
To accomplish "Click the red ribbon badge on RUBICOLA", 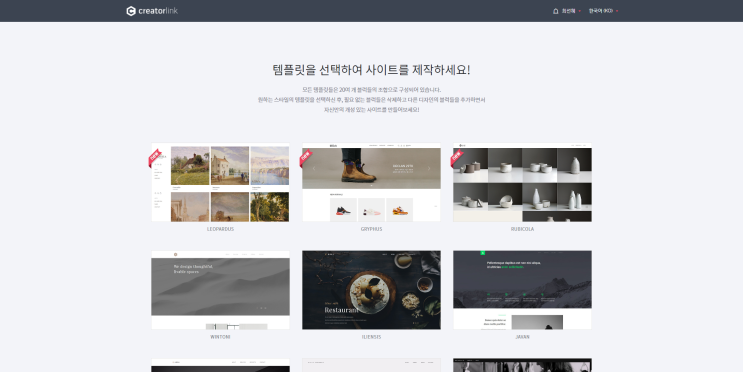I will [457, 158].
